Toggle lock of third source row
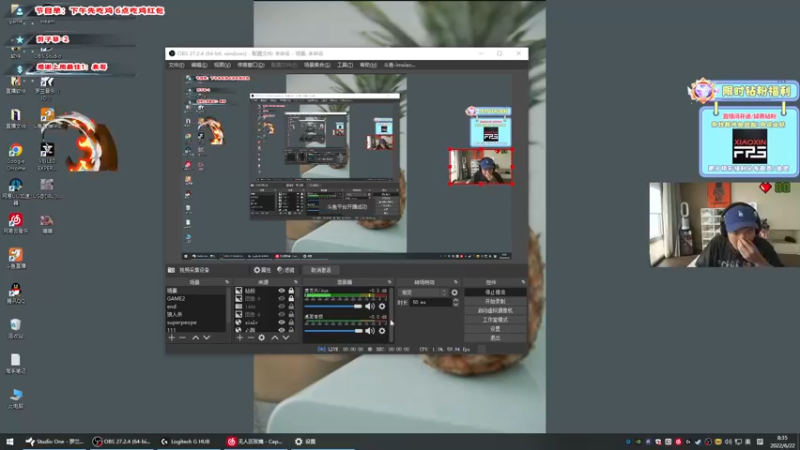Viewport: 800px width, 450px height. pyautogui.click(x=291, y=307)
